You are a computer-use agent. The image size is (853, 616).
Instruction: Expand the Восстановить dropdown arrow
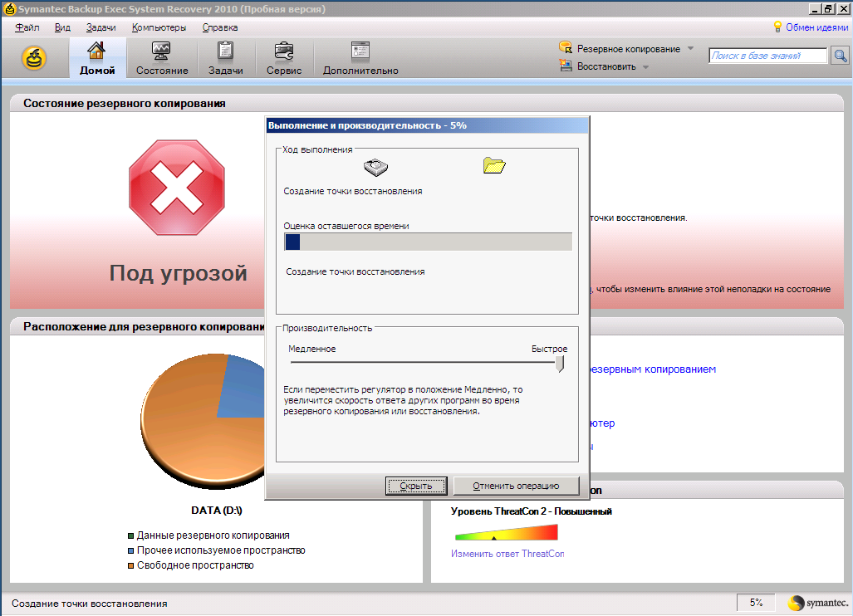point(645,67)
